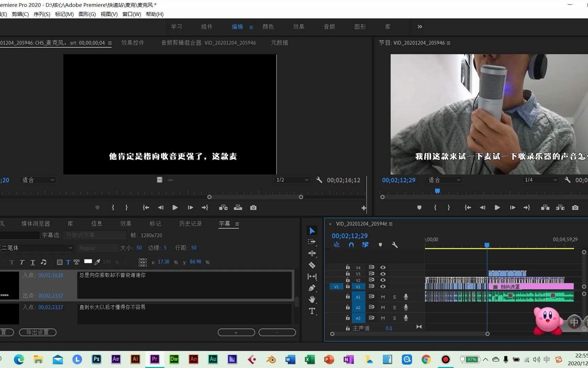
Task: Select the Type tool in timeline toolbar
Action: pyautogui.click(x=312, y=311)
